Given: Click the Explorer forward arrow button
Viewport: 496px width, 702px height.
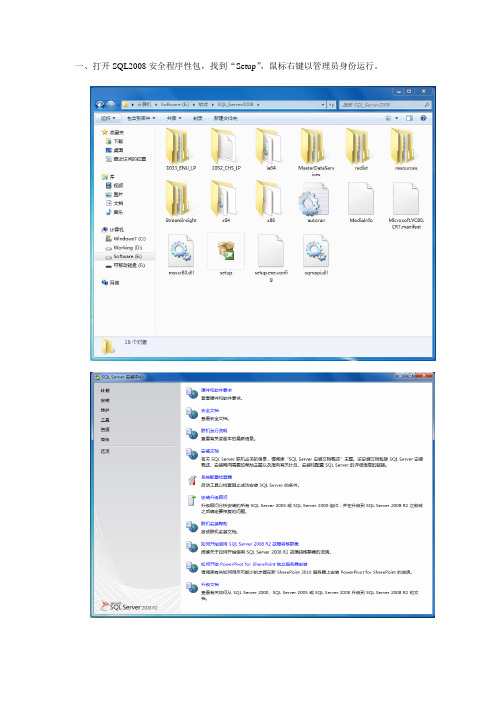Looking at the screenshot, I should [110, 104].
